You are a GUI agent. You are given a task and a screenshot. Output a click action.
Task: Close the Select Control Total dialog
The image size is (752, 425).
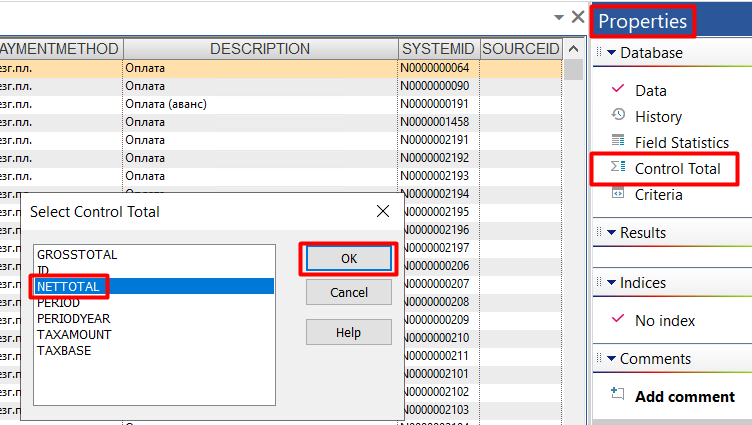(x=383, y=211)
